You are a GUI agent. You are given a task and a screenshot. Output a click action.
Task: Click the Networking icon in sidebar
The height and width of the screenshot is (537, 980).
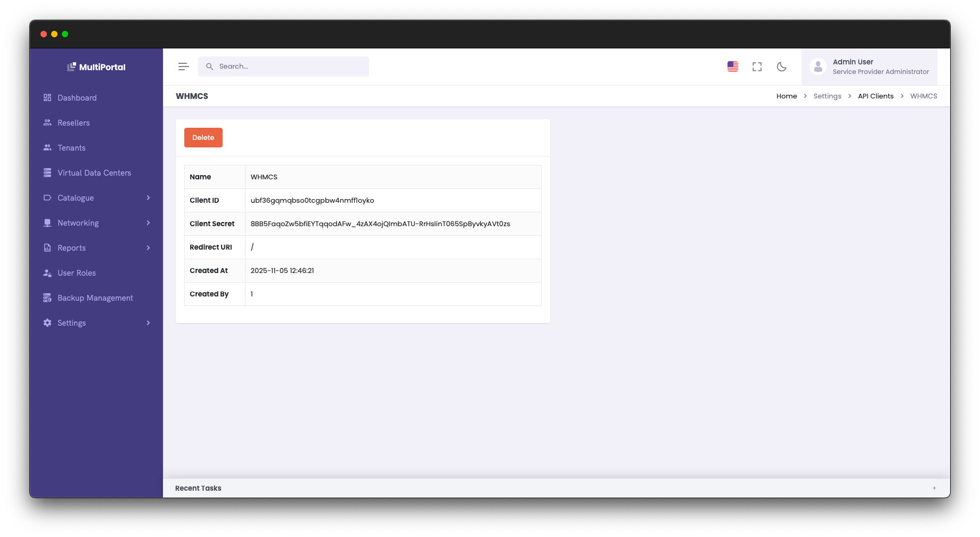click(x=47, y=222)
